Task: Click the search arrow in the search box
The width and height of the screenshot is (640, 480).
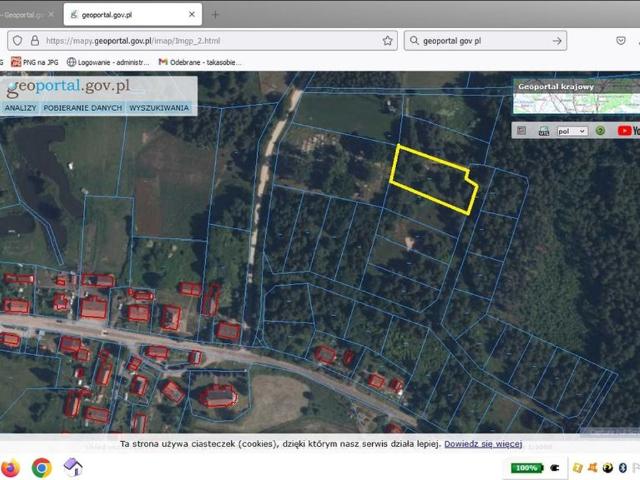Action: coord(558,41)
